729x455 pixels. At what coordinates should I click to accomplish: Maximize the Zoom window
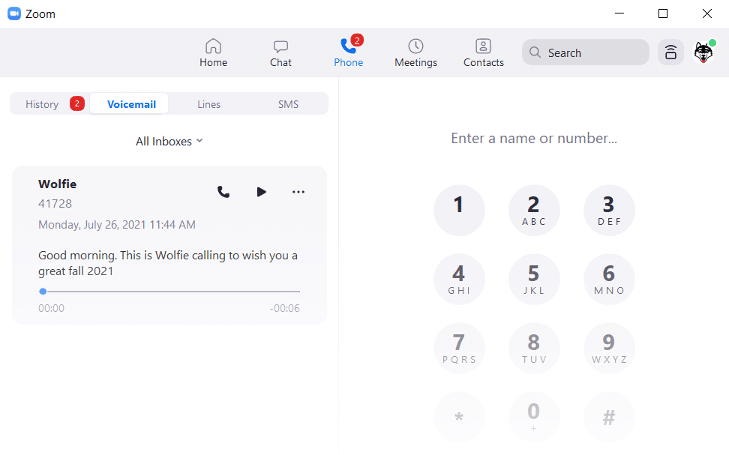pos(663,13)
